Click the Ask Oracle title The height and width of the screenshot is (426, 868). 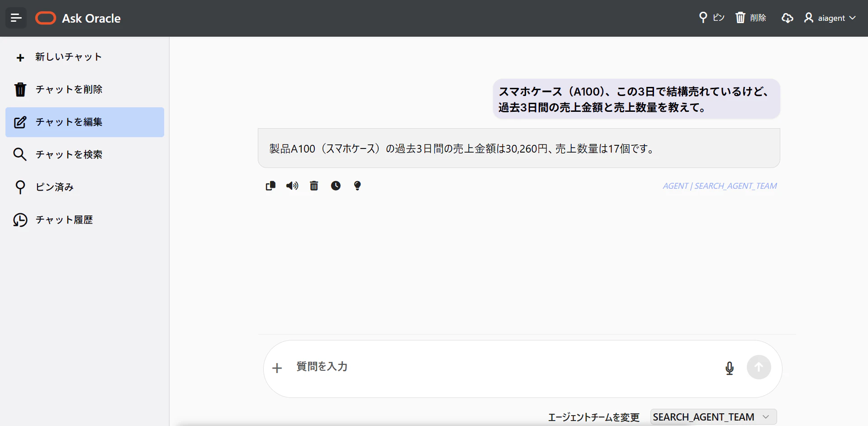(x=91, y=18)
